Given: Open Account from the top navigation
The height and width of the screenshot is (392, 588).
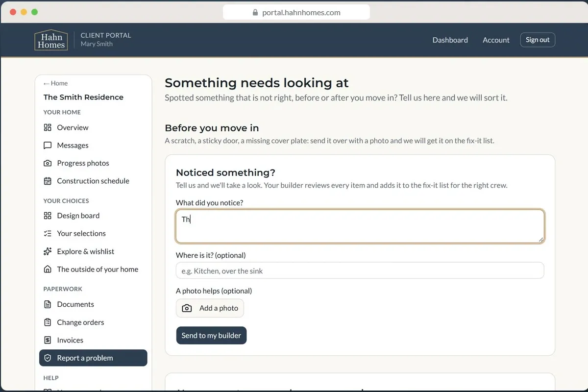Looking at the screenshot, I should click(x=496, y=40).
